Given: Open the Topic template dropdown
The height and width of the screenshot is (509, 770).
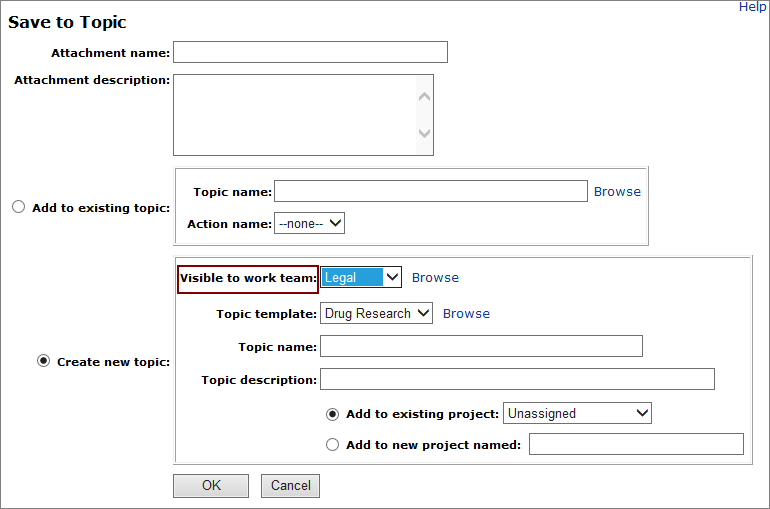Looking at the screenshot, I should tap(376, 313).
